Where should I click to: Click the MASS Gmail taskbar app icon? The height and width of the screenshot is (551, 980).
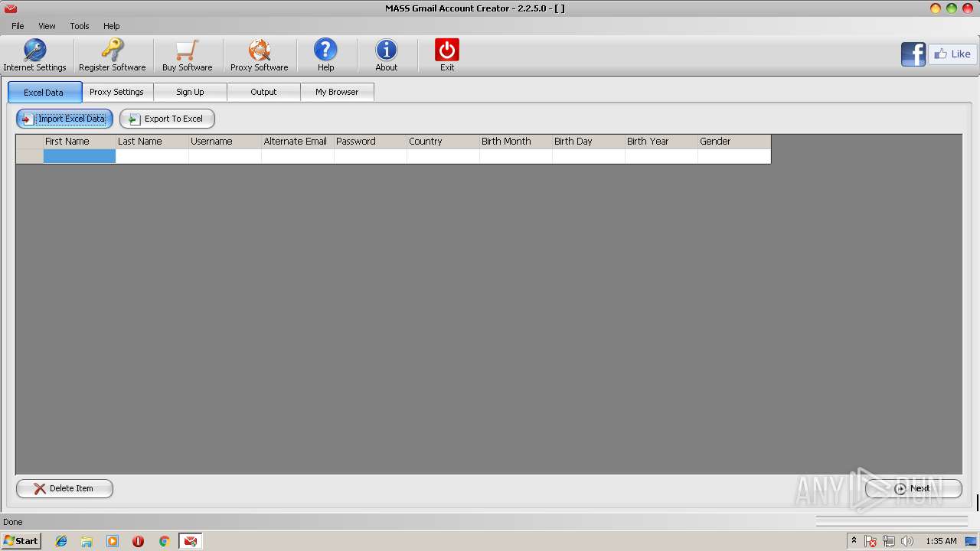(190, 541)
